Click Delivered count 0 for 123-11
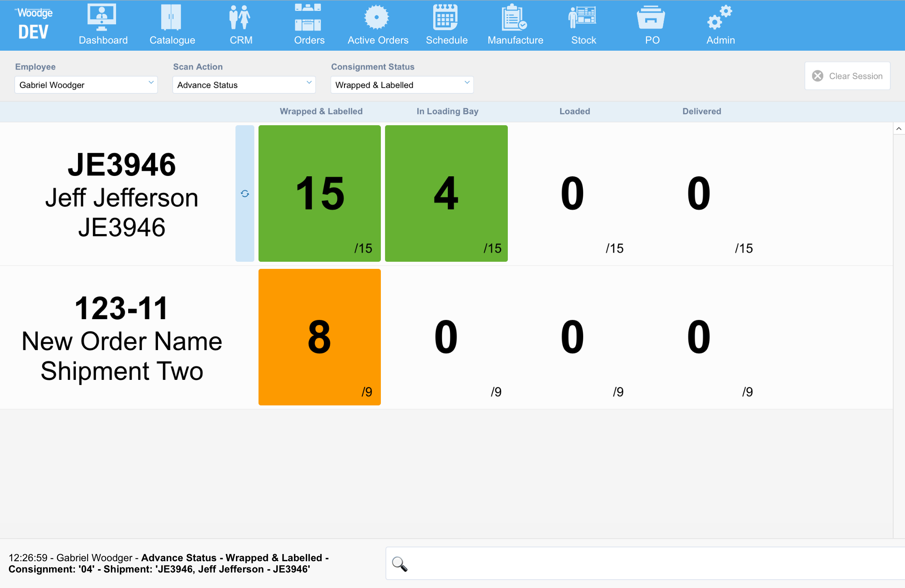905x588 pixels. [699, 337]
